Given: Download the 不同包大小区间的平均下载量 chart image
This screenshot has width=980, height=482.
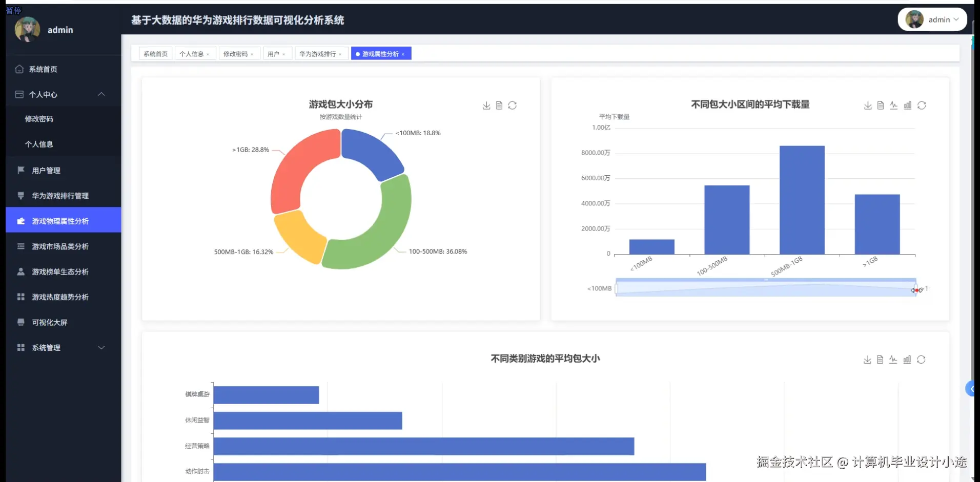Looking at the screenshot, I should (x=868, y=106).
